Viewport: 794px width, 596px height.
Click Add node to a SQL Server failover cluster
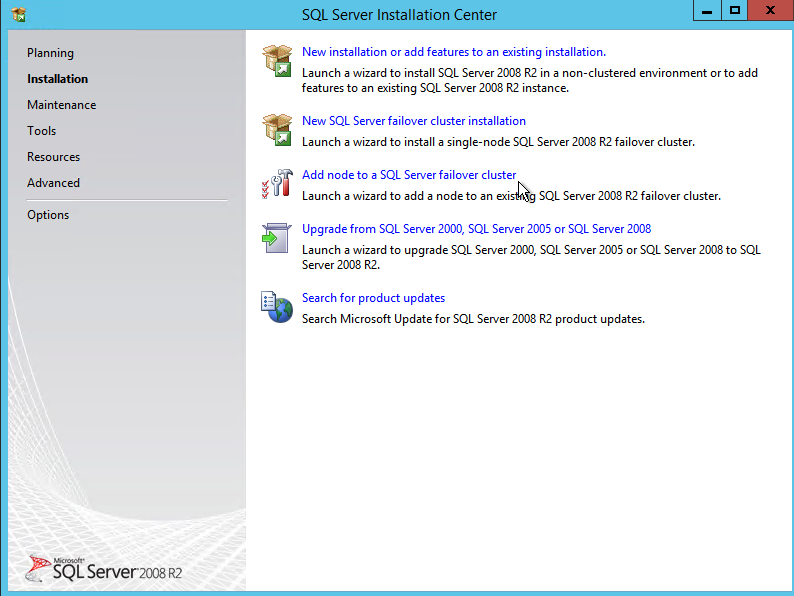(x=408, y=175)
